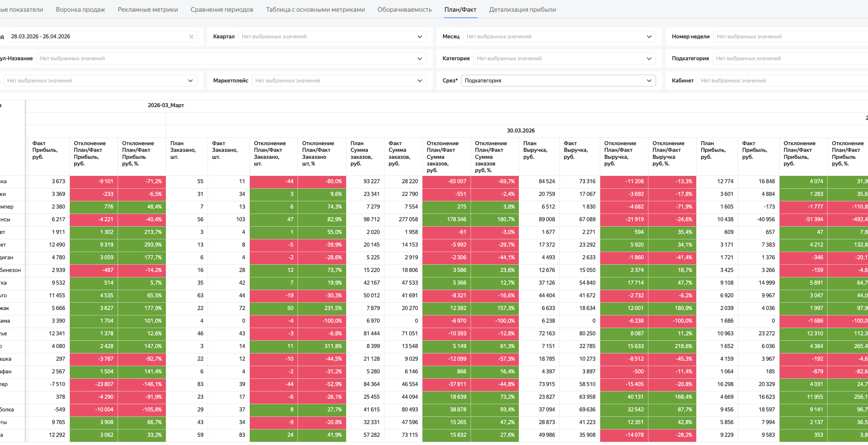Click the green cell 168,4%

[672, 397]
